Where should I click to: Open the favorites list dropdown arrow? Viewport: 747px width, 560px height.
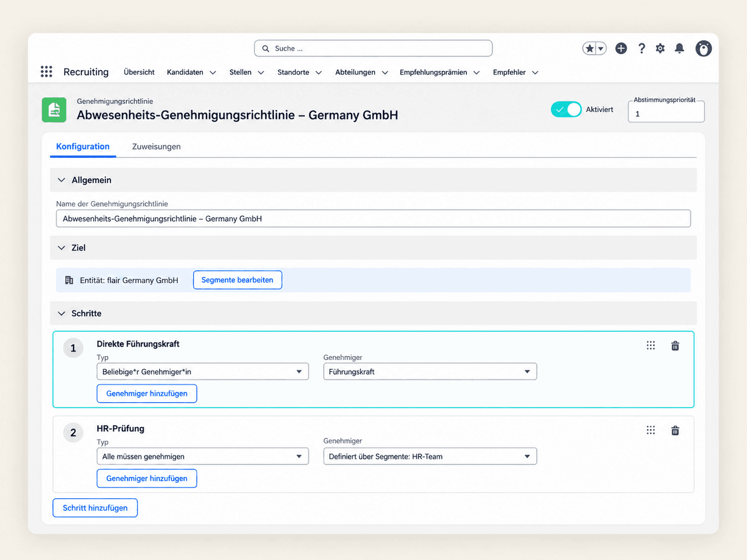point(601,49)
